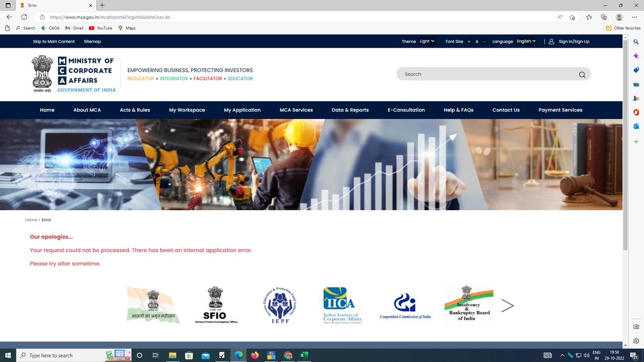
Task: Open the Ministry of Corporate Affairs logo
Action: click(x=73, y=74)
